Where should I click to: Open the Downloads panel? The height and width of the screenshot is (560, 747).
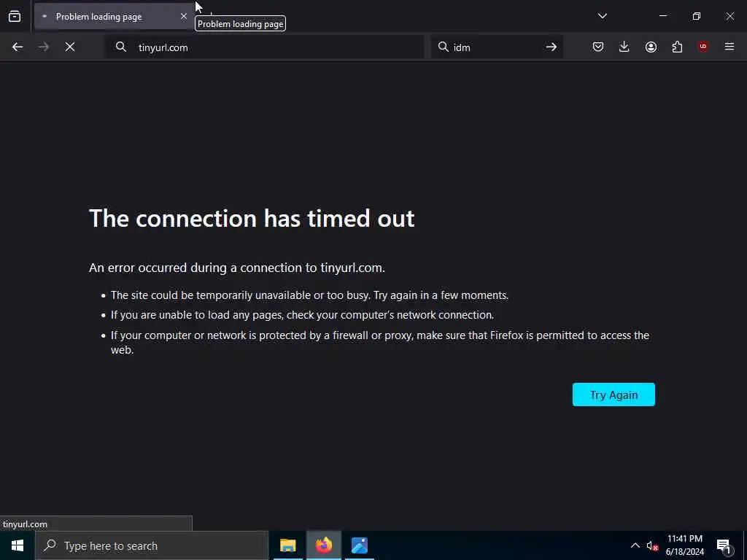(624, 47)
